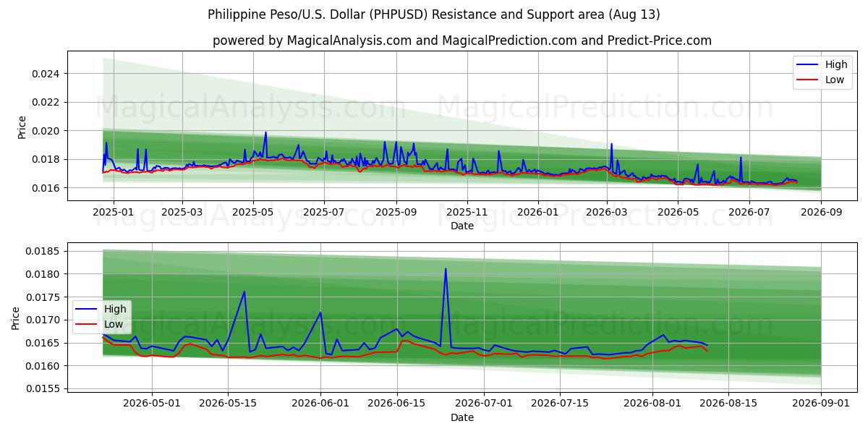Screen dimensions: 868x434
Task: Click the 2026-08-15 date label on the lower chart
Action: 728,405
